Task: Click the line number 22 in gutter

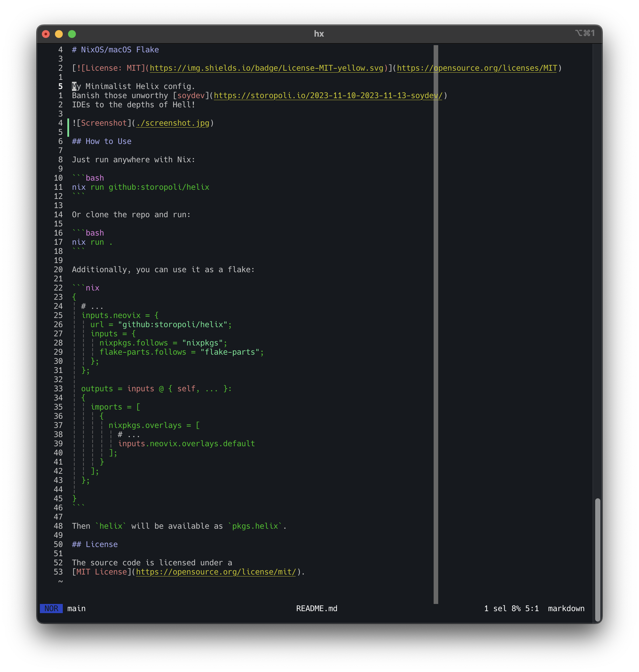Action: (x=58, y=288)
